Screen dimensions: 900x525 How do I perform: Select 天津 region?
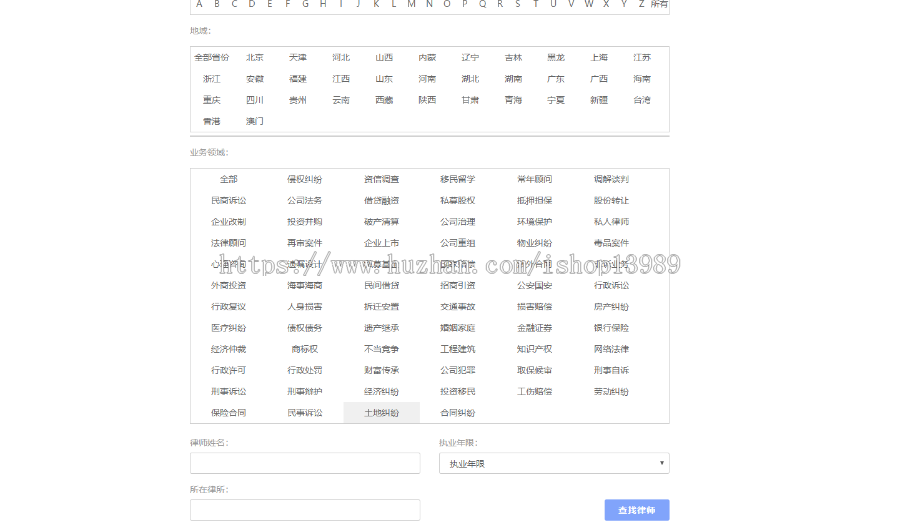click(x=297, y=57)
